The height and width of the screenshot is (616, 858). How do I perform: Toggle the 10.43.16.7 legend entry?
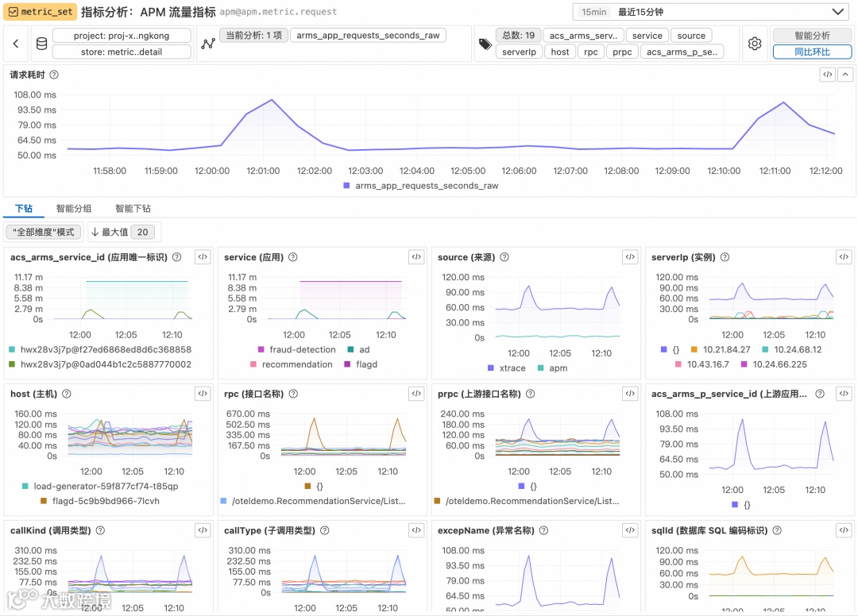[702, 364]
